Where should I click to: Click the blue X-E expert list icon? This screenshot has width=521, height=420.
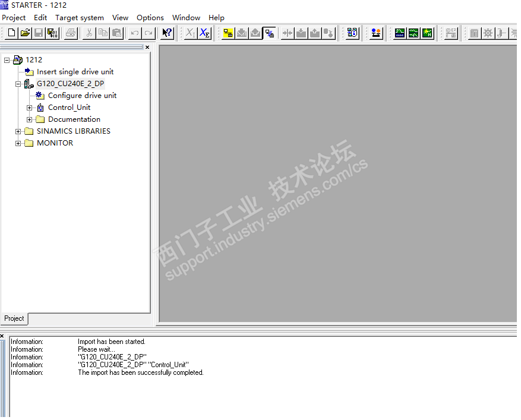[205, 33]
